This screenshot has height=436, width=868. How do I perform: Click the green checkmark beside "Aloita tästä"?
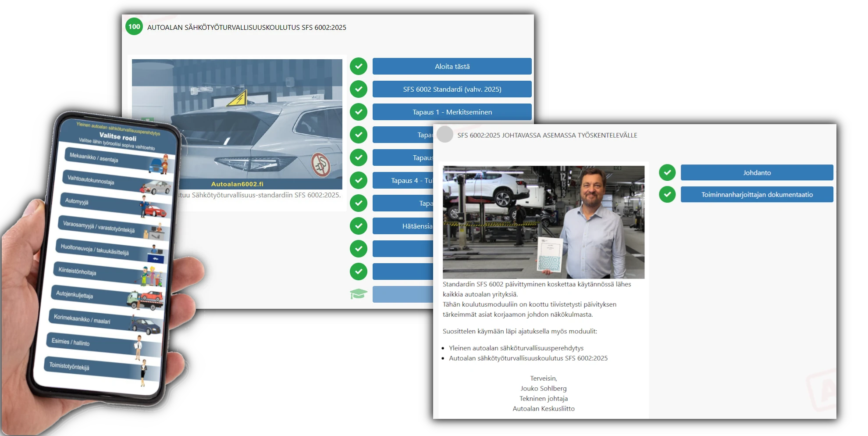click(359, 66)
